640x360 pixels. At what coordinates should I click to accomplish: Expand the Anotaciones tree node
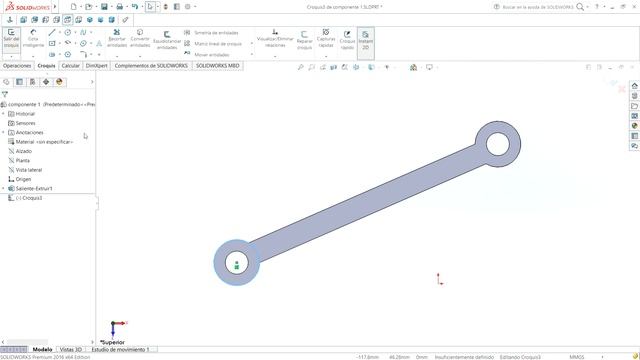click(3, 133)
